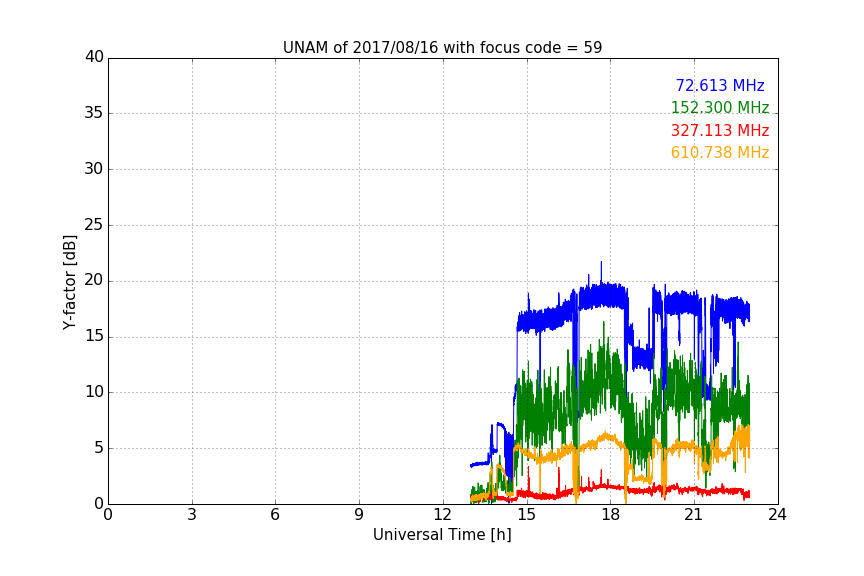Click the plot title 'UNAM of 2017/08/16 with focus code = 59'
The width and height of the screenshot is (864, 576).
coord(442,48)
